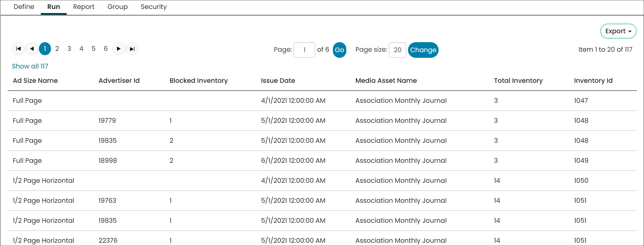Select page 6 in pager
This screenshot has width=644, height=246.
click(x=106, y=49)
